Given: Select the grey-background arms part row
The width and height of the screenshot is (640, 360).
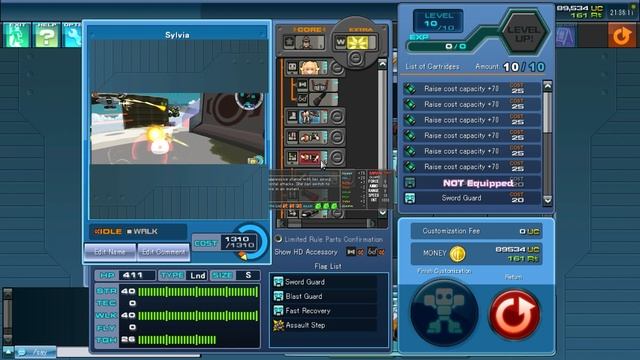Looking at the screenshot, I should click(307, 137).
